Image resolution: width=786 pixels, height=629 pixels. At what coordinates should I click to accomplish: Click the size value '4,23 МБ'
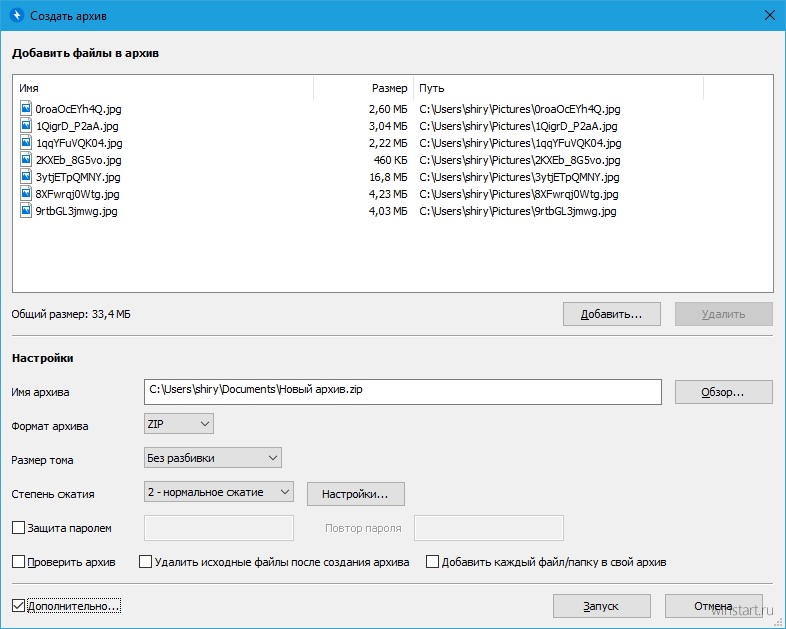pyautogui.click(x=388, y=194)
